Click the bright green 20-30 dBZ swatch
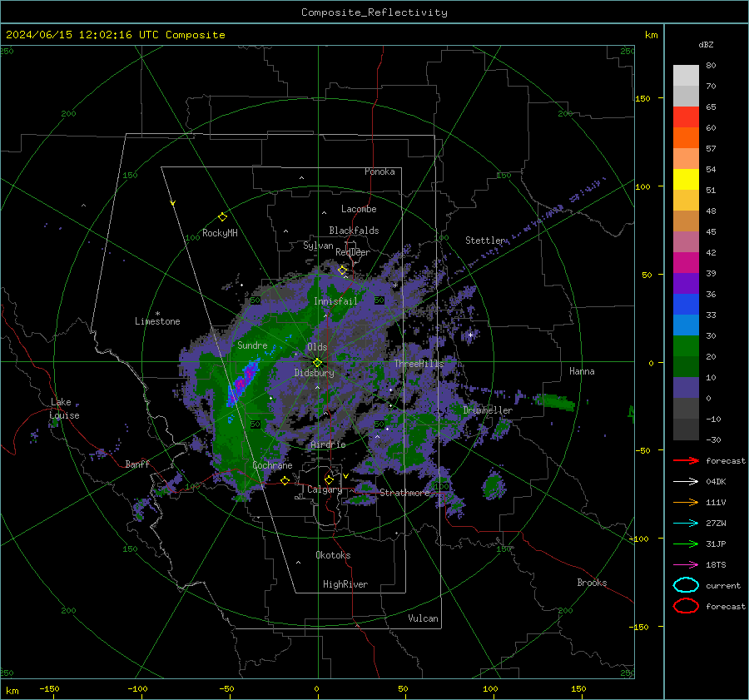The width and height of the screenshot is (749, 700). (x=686, y=346)
